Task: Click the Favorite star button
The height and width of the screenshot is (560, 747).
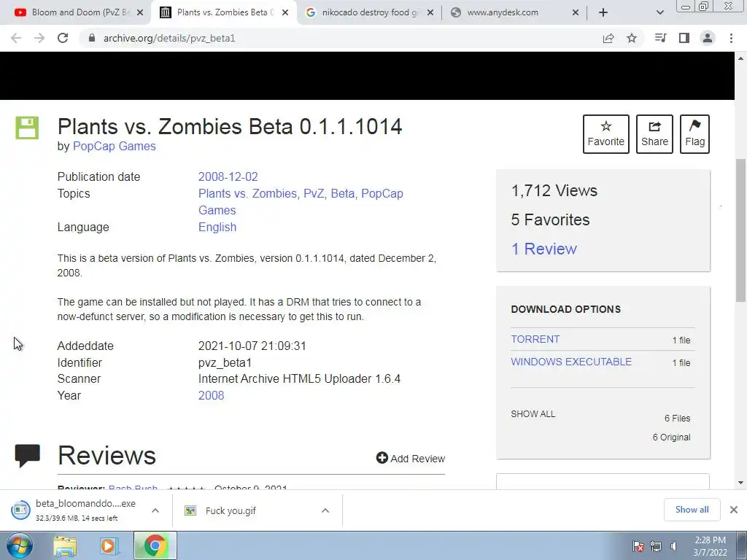Action: point(606,134)
